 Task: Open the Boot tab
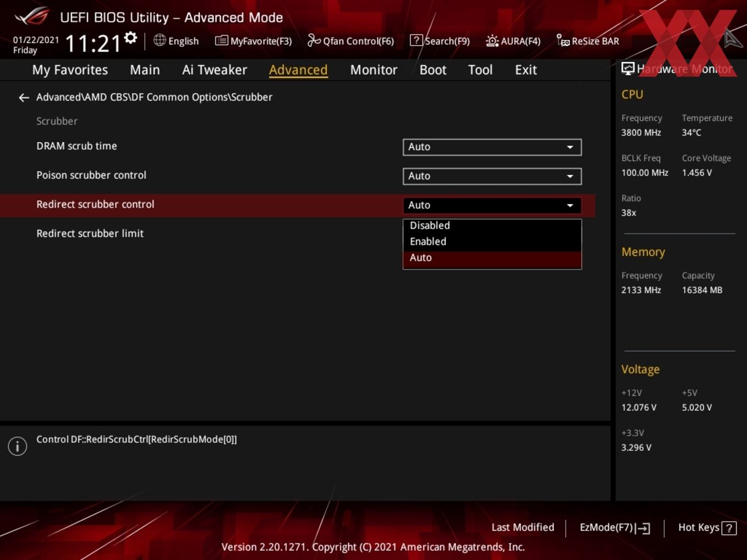pos(433,70)
